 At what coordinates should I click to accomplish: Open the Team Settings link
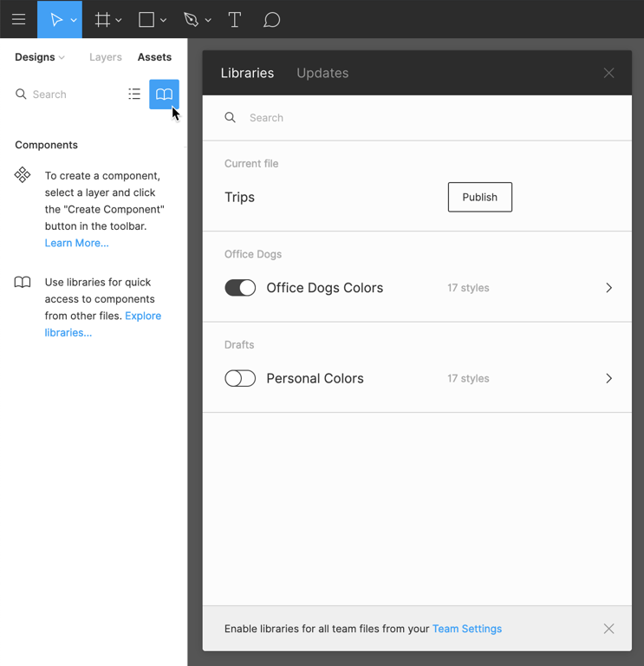point(466,629)
